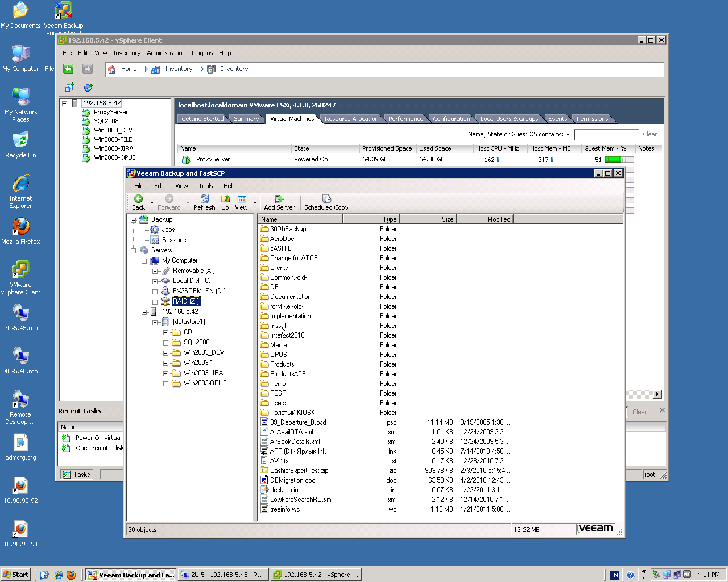Click help icon in system tray

[630, 575]
